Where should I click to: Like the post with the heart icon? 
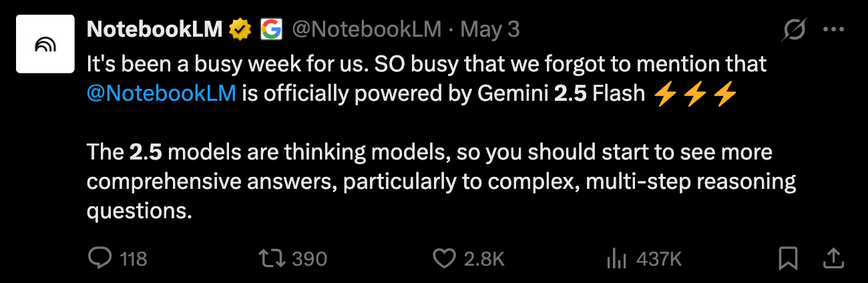pyautogui.click(x=444, y=258)
